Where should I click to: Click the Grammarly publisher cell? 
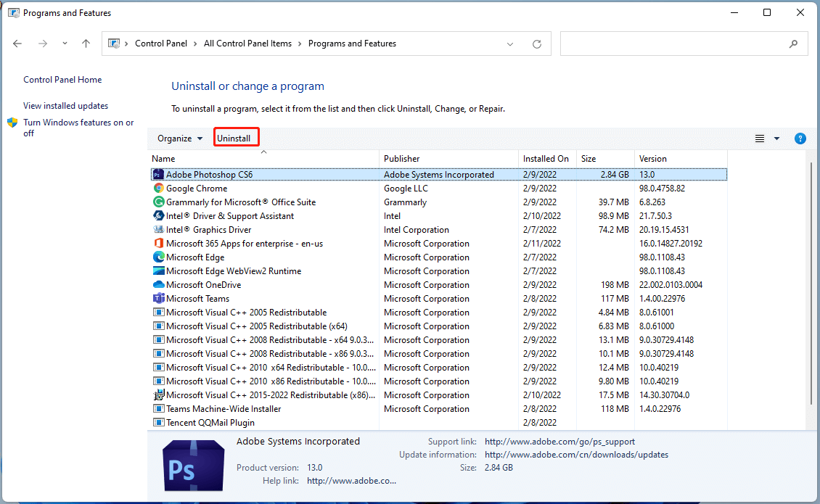click(x=405, y=202)
